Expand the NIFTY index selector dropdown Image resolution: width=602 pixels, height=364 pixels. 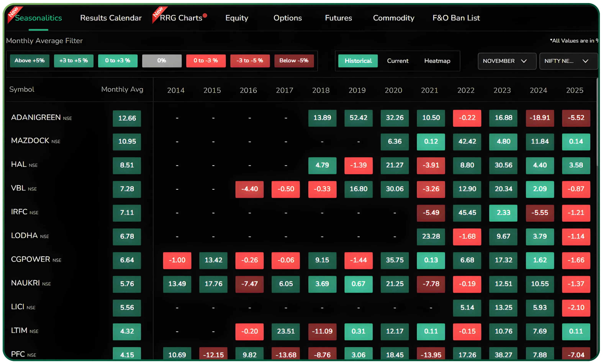[x=568, y=61]
